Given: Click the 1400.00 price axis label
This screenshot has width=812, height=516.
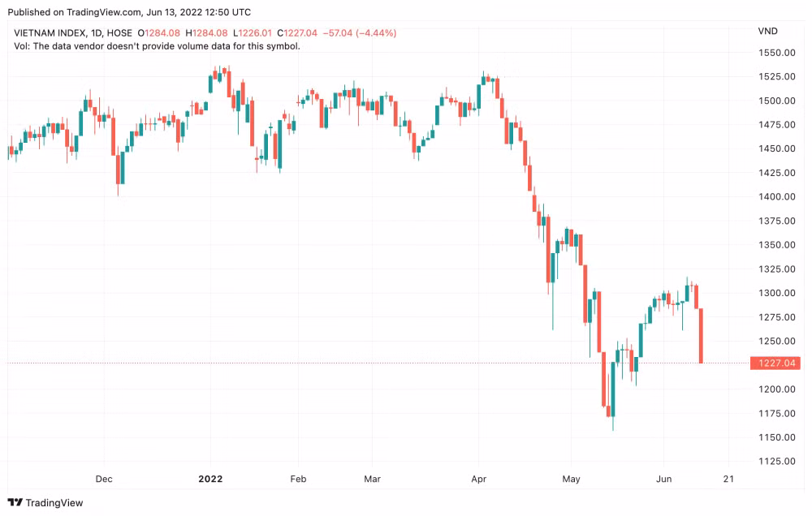Looking at the screenshot, I should pyautogui.click(x=777, y=196).
